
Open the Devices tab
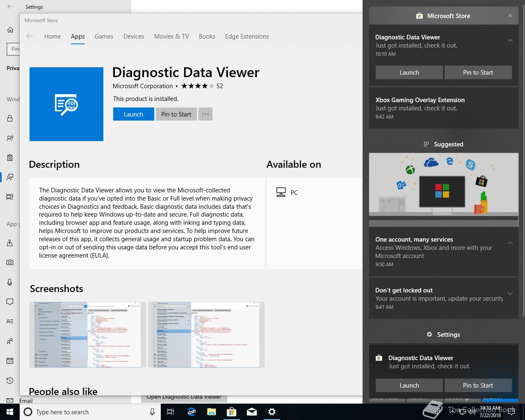(x=134, y=36)
